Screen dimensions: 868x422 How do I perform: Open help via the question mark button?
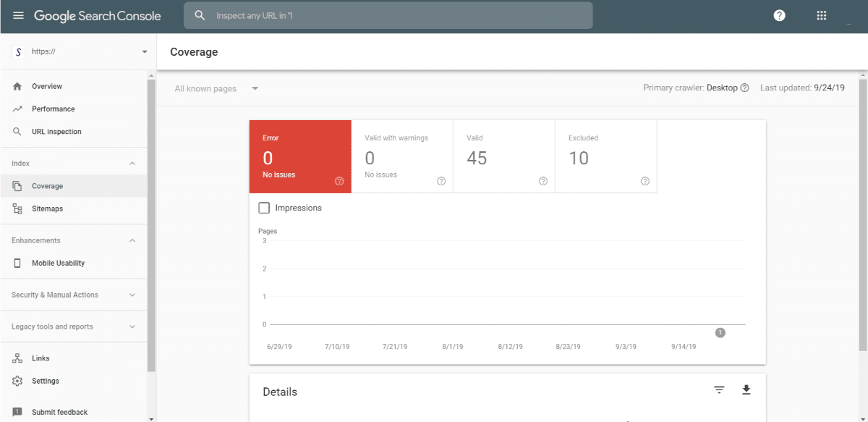tap(779, 14)
